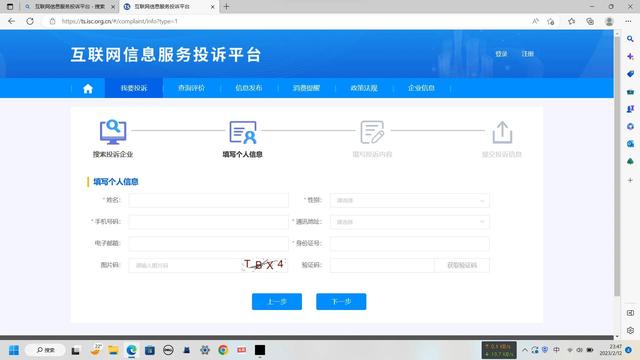Viewport: 640px width, 360px height.
Task: Click the 身份证号 input field
Action: coord(409,244)
